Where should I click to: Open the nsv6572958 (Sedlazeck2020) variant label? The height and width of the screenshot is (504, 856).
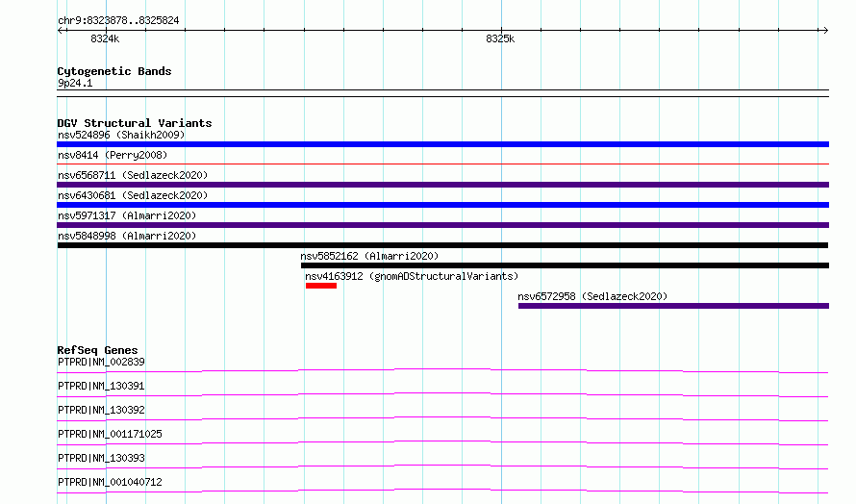click(592, 296)
